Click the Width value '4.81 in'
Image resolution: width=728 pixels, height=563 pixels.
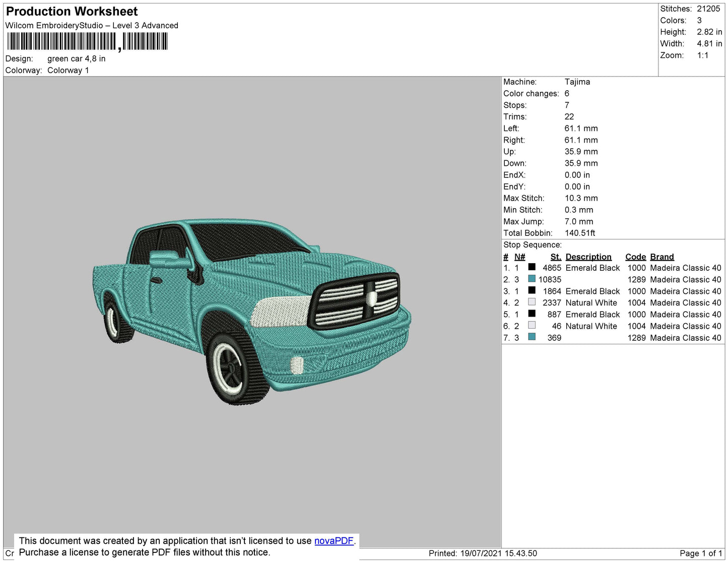tap(709, 44)
